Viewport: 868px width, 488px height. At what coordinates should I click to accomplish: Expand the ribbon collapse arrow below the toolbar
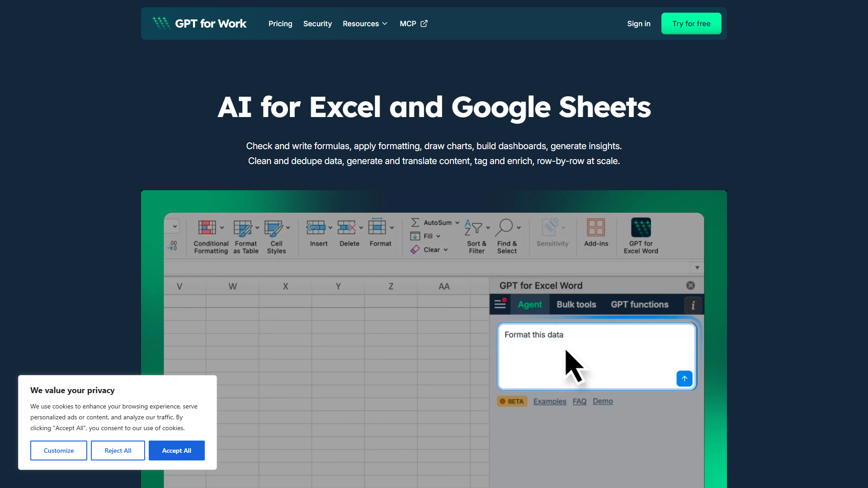[697, 267]
